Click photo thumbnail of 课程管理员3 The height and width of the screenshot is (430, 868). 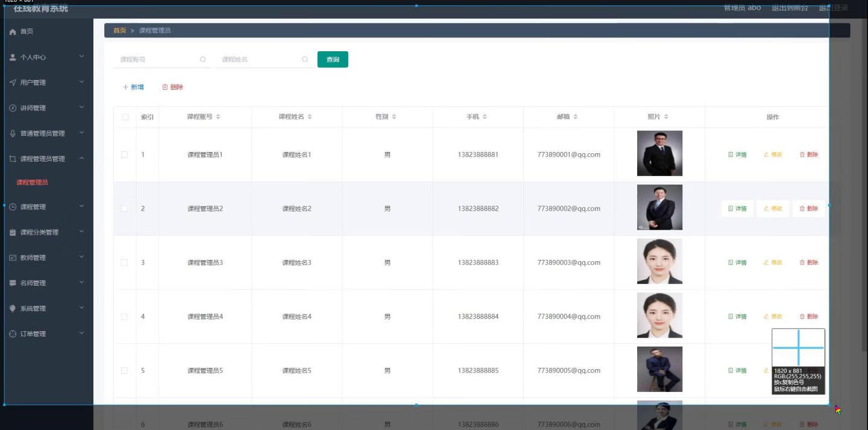pos(659,261)
